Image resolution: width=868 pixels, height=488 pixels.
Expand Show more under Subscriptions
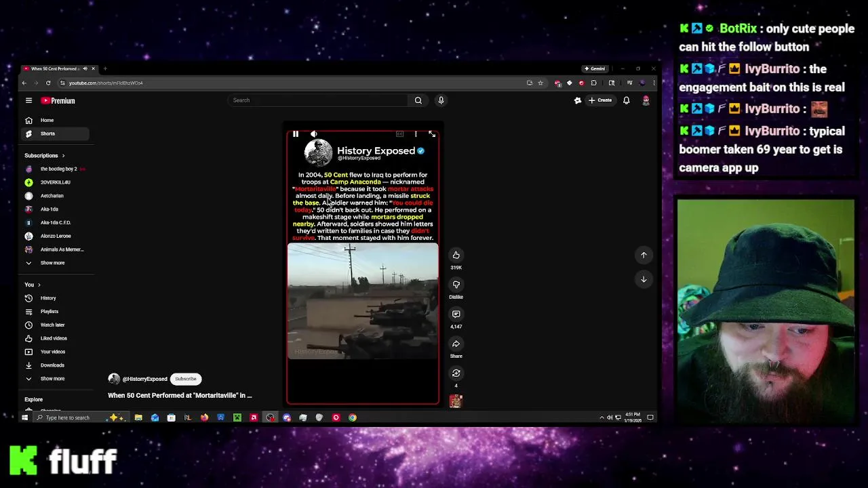tap(54, 263)
